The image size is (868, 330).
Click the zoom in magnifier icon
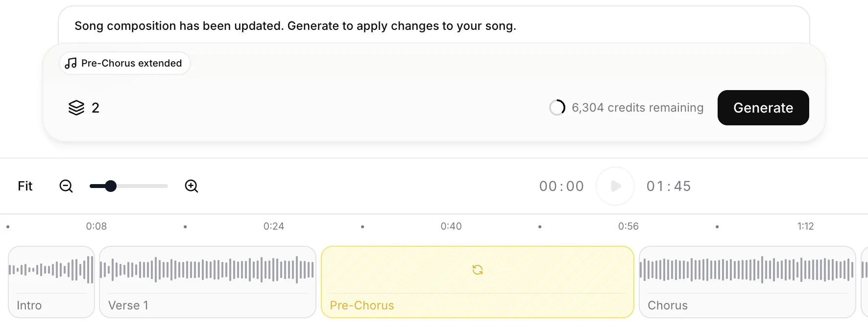coord(192,186)
